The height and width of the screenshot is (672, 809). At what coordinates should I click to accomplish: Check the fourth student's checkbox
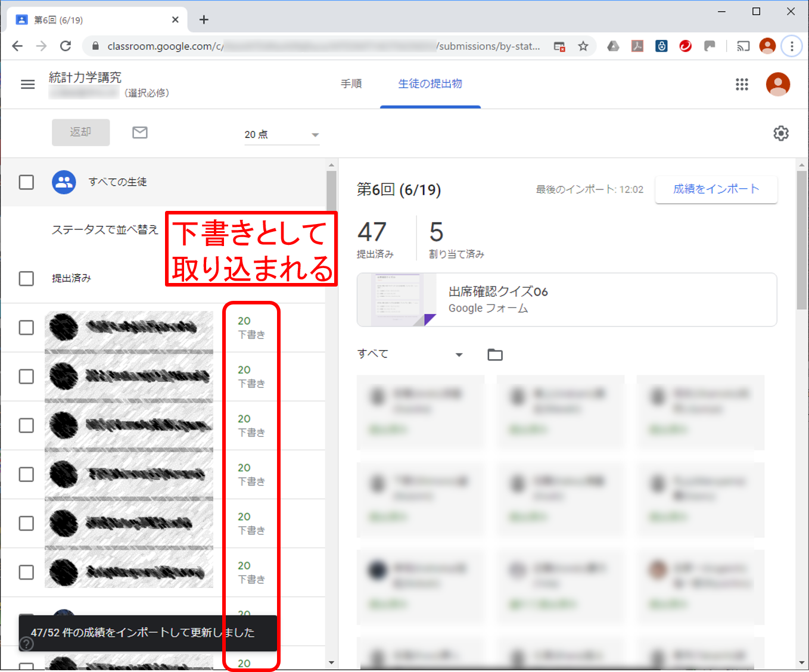click(x=26, y=474)
